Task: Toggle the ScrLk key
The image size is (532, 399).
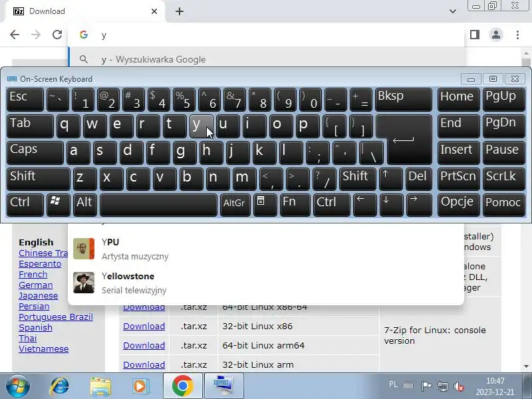Action: coord(504,179)
